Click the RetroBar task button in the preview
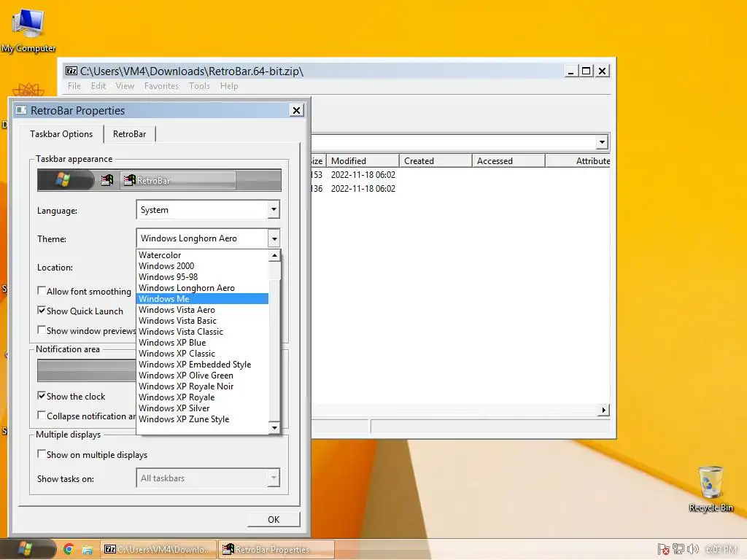This screenshot has height=560, width=747. point(178,181)
